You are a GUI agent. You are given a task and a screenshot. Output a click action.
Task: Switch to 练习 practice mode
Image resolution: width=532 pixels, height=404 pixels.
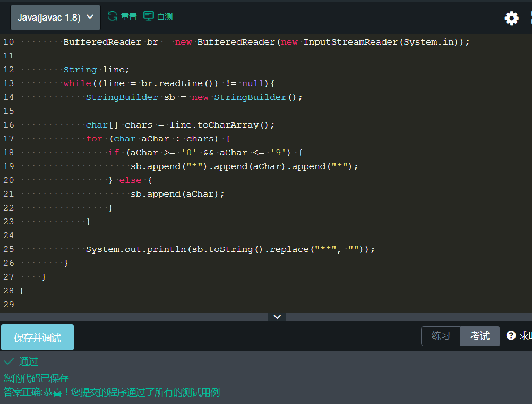[x=441, y=336]
